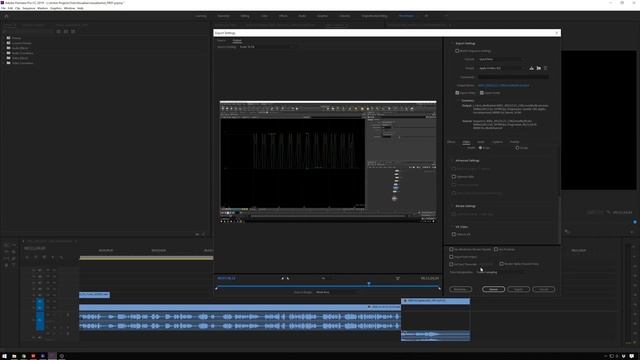640x360 pixels.
Task: Click the Delete Preset trash icon
Action: coord(545,68)
